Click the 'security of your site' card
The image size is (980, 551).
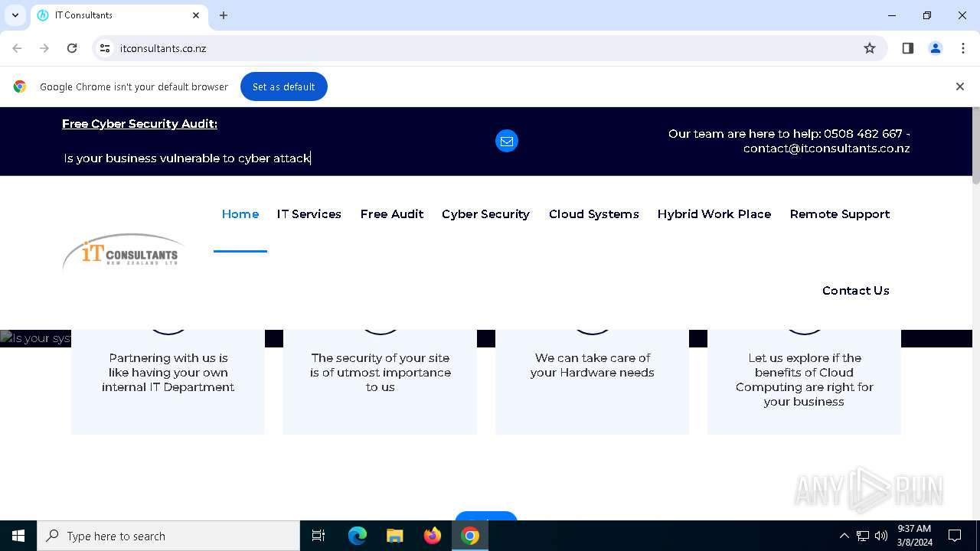[380, 382]
